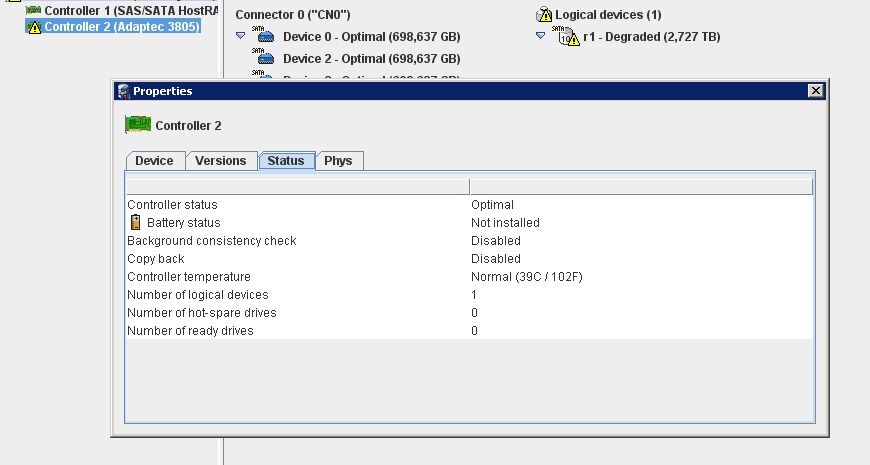Click the Not installed battery value

point(505,223)
